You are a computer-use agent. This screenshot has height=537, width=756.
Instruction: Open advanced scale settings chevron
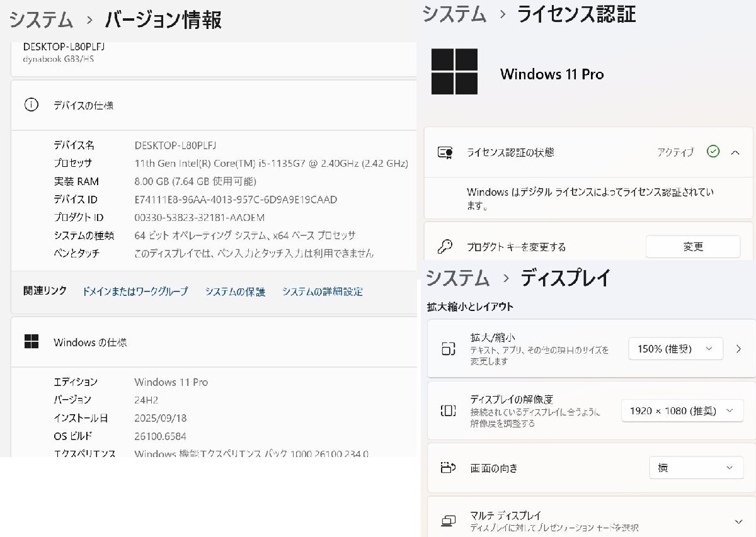pyautogui.click(x=739, y=349)
